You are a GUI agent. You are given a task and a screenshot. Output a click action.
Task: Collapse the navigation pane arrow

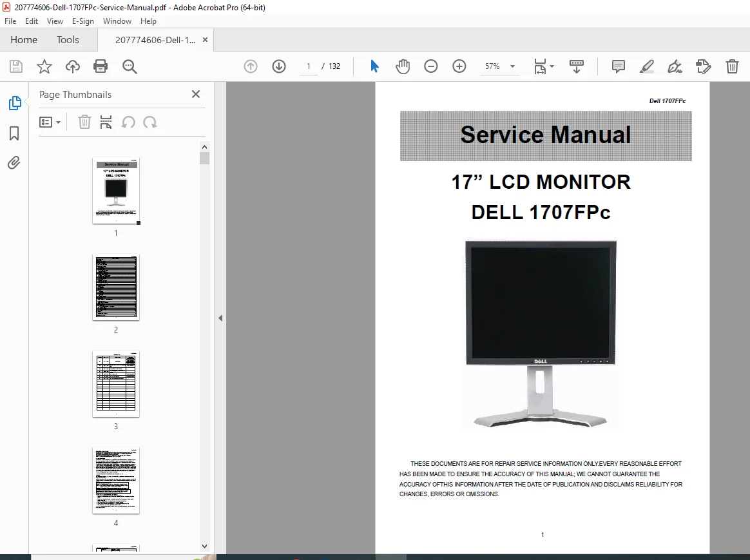coord(220,318)
